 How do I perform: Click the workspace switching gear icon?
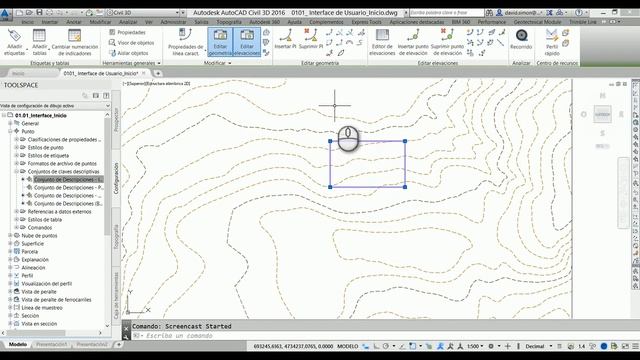(x=492, y=346)
